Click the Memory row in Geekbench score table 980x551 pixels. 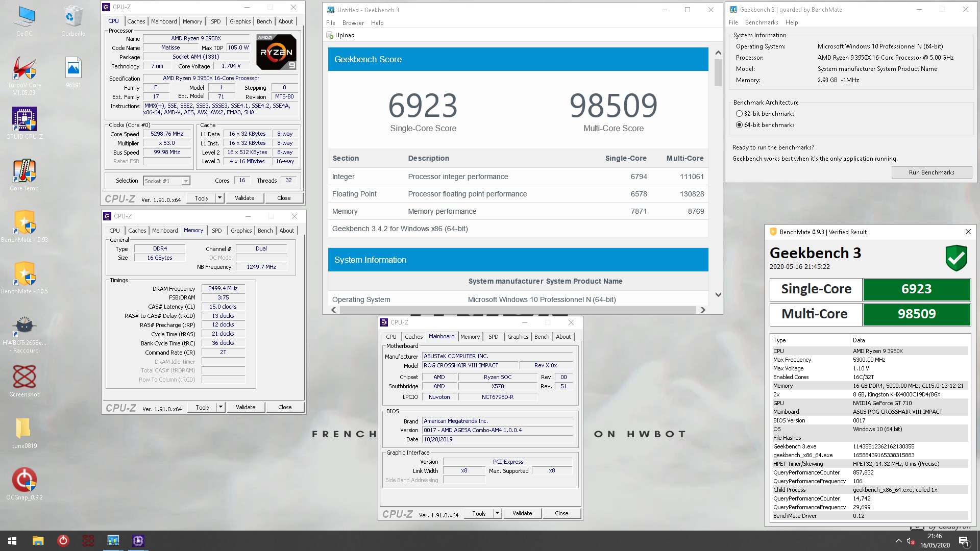point(518,211)
